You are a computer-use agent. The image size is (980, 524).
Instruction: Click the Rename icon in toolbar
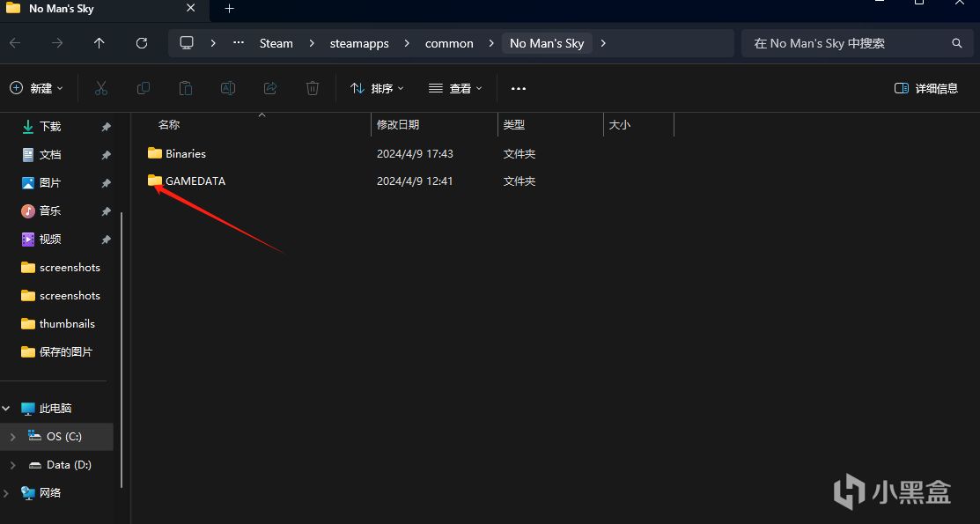click(228, 88)
